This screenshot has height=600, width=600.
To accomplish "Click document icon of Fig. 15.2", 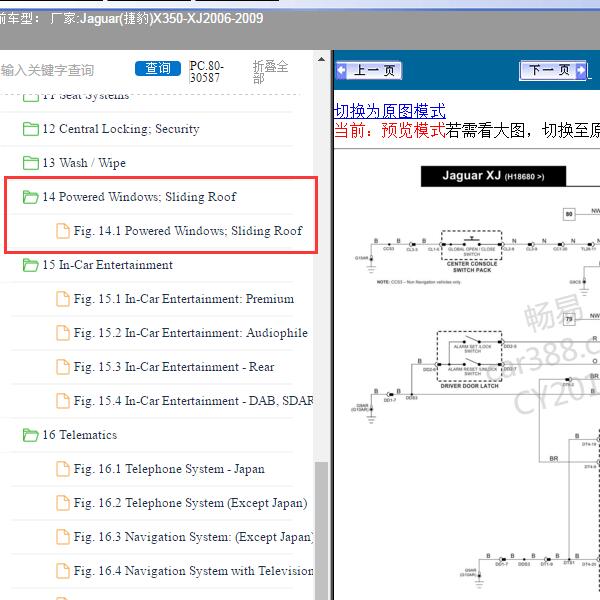I will [x=63, y=333].
